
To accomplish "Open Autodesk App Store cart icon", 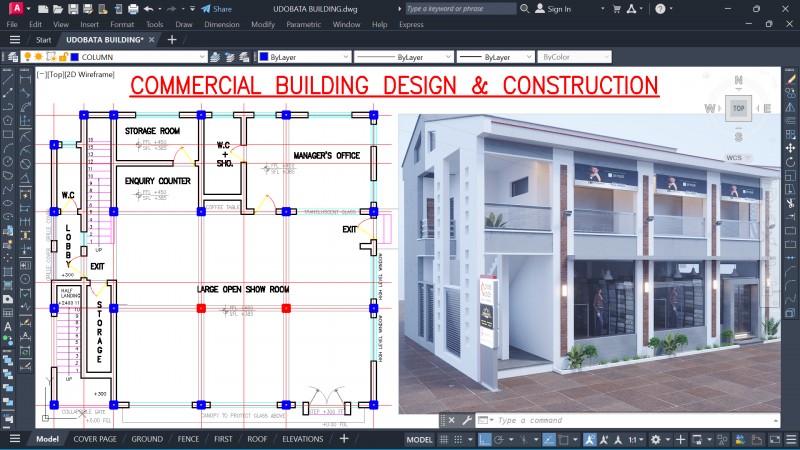I will (616, 9).
